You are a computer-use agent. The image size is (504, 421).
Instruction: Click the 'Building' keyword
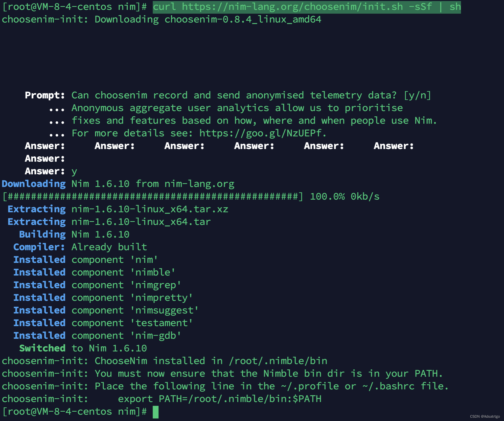[42, 235]
